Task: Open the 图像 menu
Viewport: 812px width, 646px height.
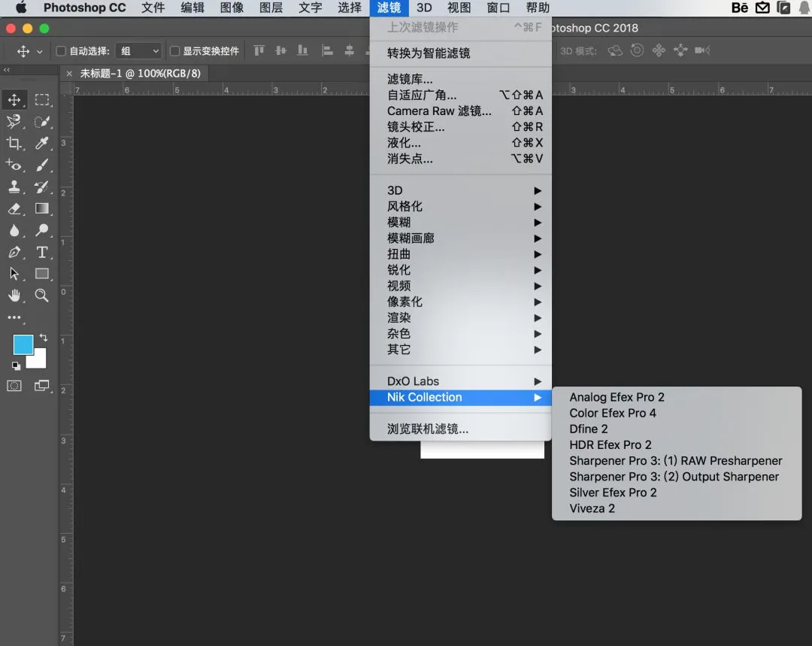Action: coord(232,8)
